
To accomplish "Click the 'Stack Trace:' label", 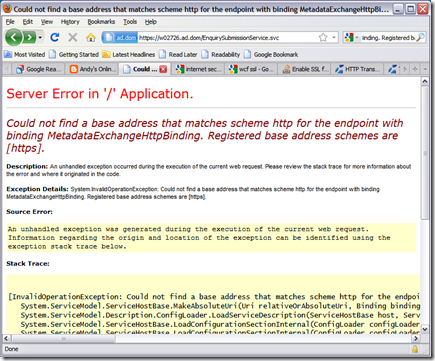I will [x=28, y=264].
